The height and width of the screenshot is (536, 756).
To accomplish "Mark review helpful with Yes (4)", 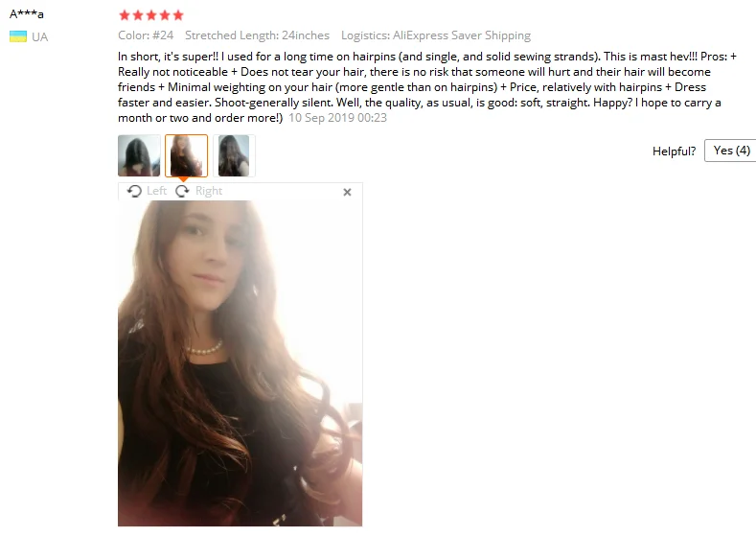I will (731, 151).
